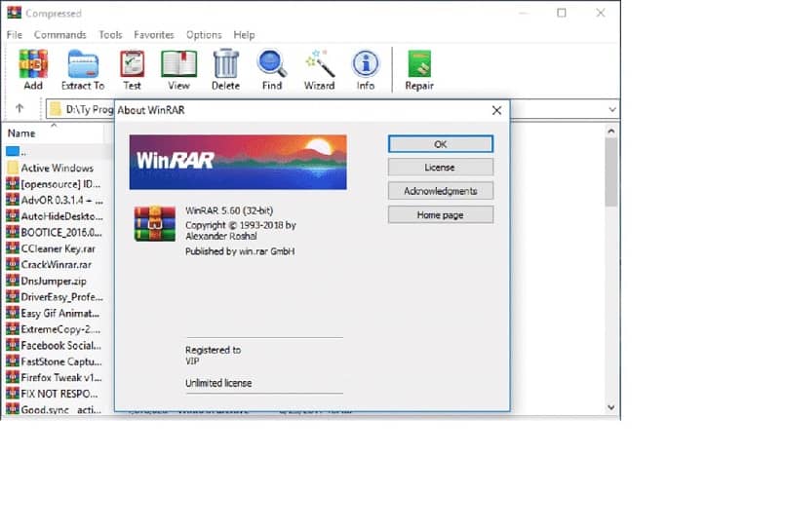Image resolution: width=786 pixels, height=532 pixels.
Task: Open the Options menu
Action: 204,34
